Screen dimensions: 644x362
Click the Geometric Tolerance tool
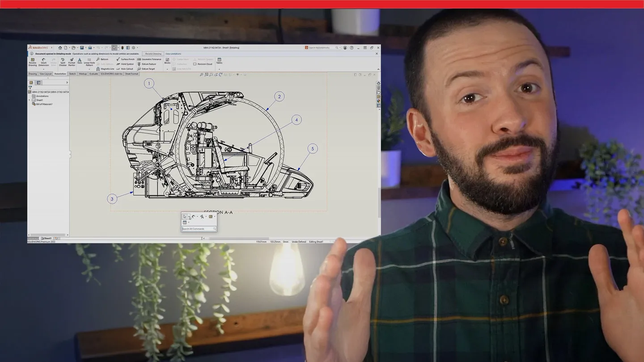(149, 59)
